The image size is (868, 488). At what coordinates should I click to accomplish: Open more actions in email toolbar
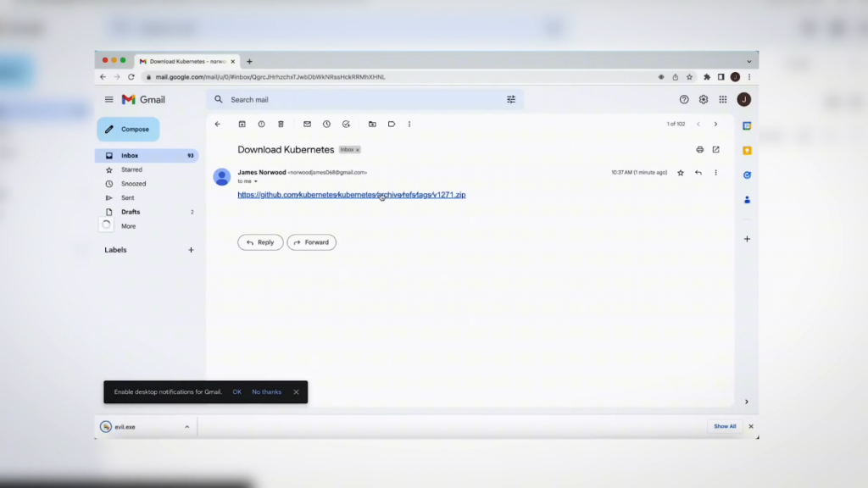tap(409, 124)
